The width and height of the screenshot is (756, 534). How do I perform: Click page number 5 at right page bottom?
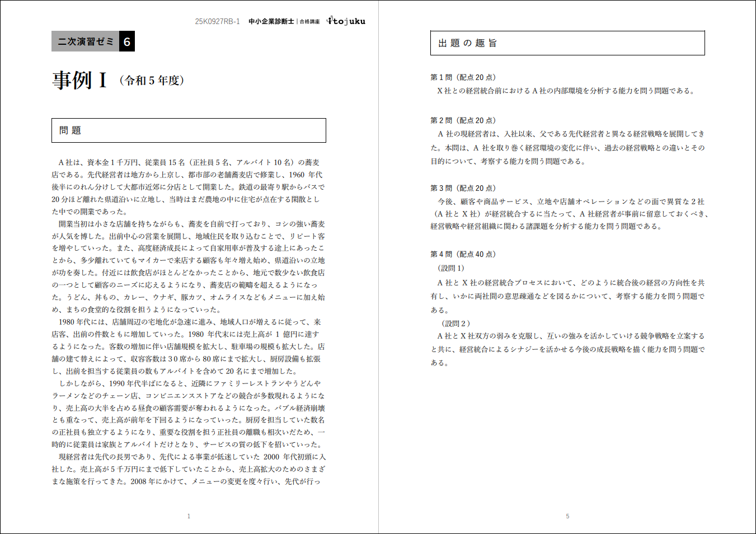click(x=567, y=516)
